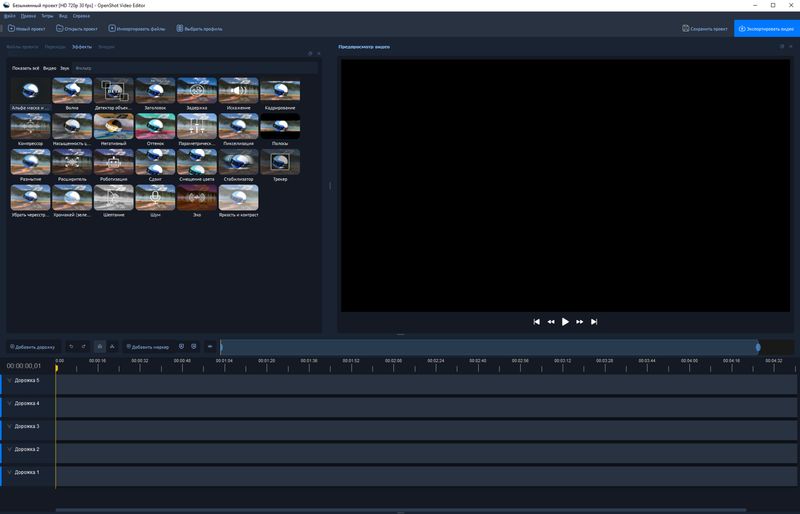Image resolution: width=800 pixels, height=514 pixels.
Task: Jump to end of video preview
Action: pos(594,322)
